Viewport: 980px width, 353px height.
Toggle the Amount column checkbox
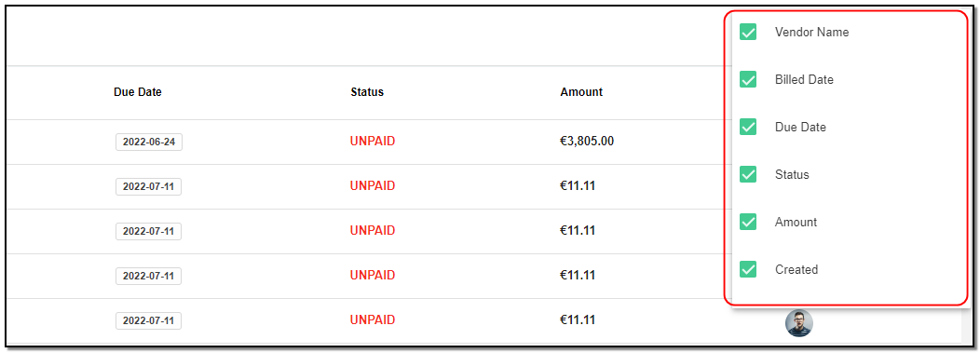pos(748,222)
